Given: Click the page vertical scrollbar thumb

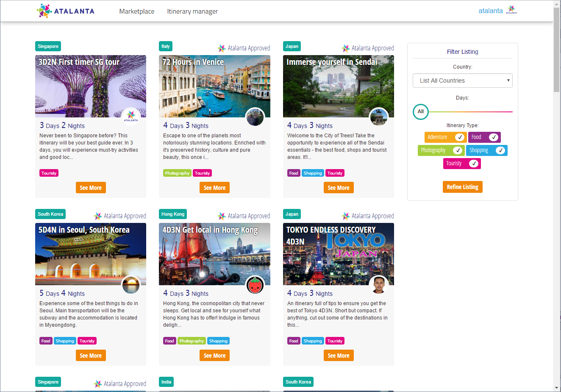Looking at the screenshot, I should coord(557,49).
